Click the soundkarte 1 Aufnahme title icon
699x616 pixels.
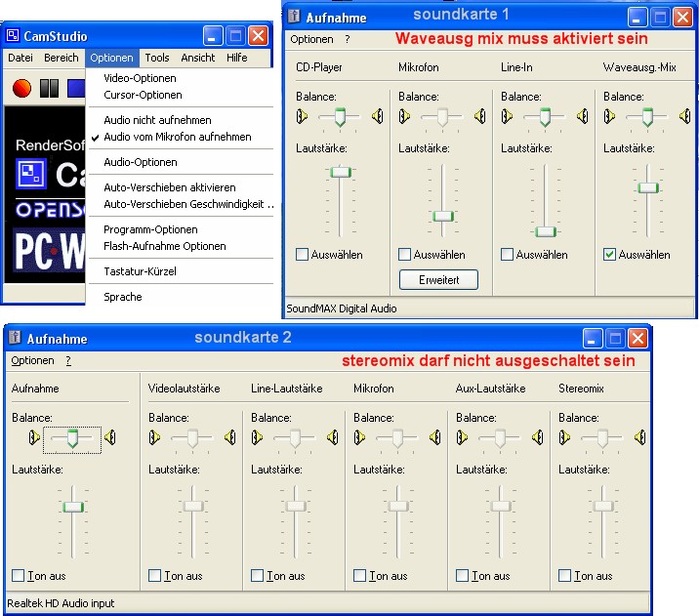pyautogui.click(x=294, y=17)
